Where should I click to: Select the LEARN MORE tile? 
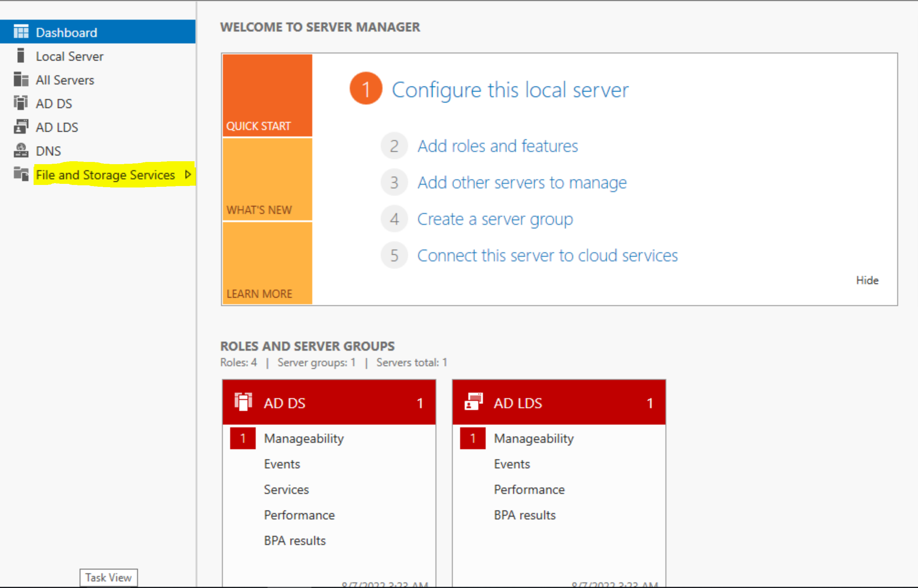[268, 263]
